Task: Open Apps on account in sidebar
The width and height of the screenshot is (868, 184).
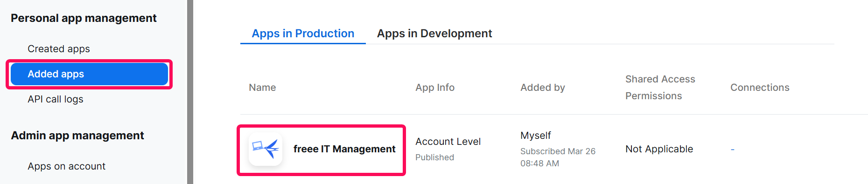Action: click(x=66, y=166)
